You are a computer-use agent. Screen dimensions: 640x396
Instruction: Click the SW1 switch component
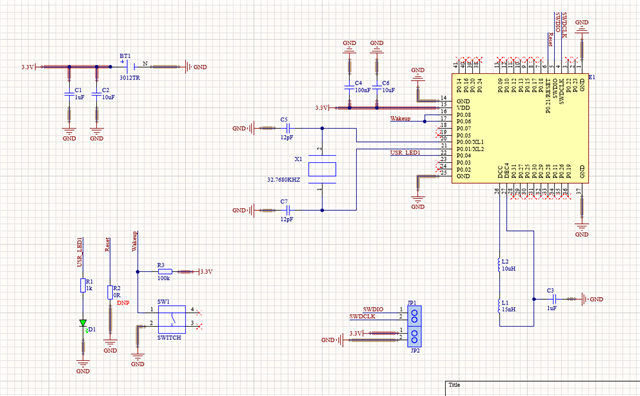point(172,319)
